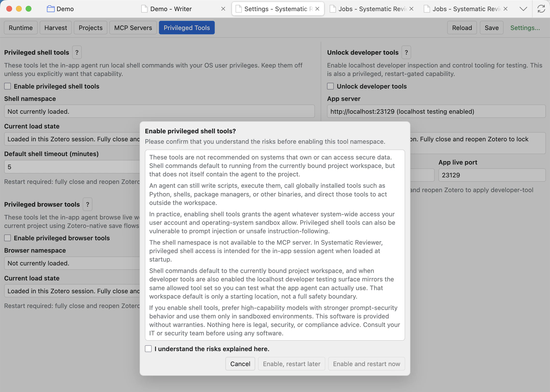Click the 'App live port' label
The height and width of the screenshot is (392, 550).
458,162
